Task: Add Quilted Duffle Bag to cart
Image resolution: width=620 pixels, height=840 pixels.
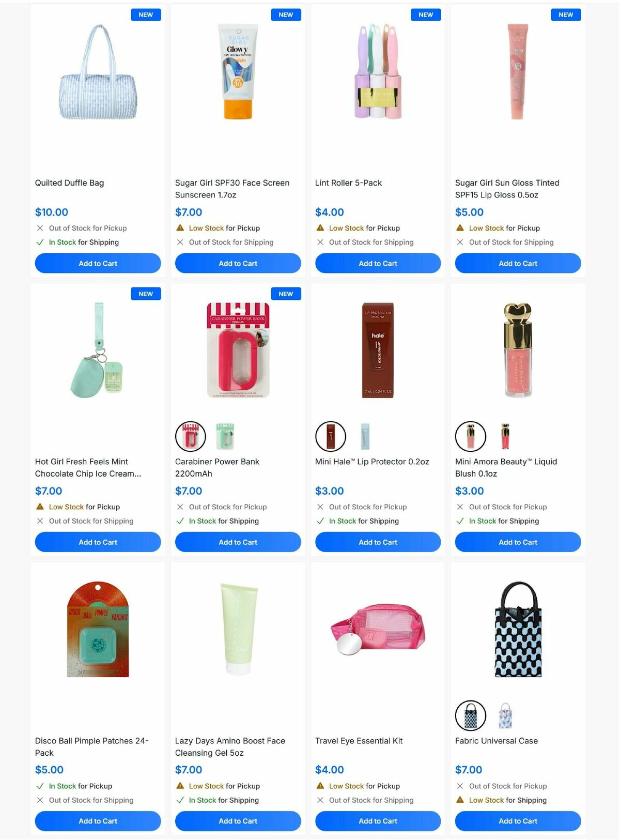Action: [98, 263]
